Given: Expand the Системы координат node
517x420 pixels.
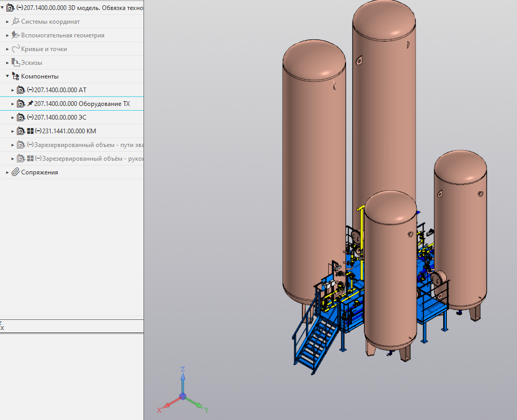Looking at the screenshot, I should point(7,22).
